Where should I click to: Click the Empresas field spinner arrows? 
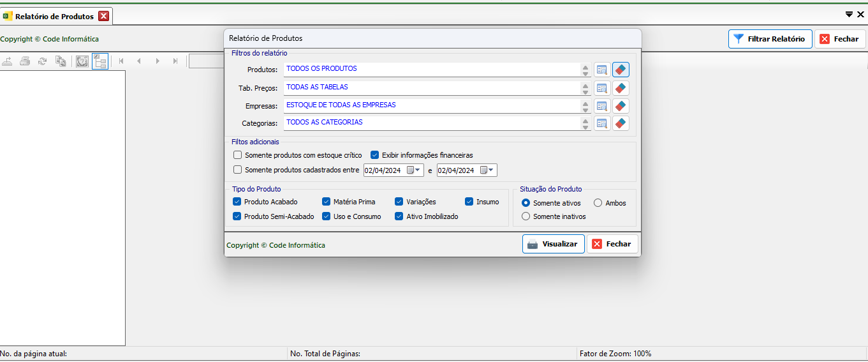tap(585, 106)
